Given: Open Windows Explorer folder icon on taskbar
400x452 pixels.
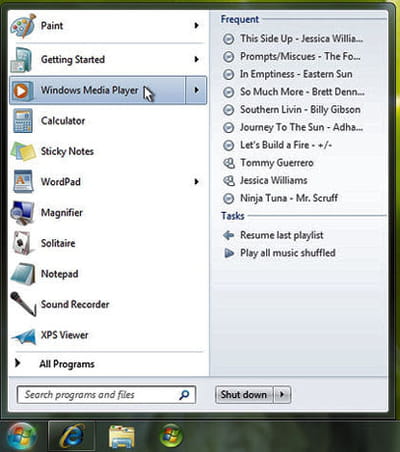Looking at the screenshot, I should (122, 436).
